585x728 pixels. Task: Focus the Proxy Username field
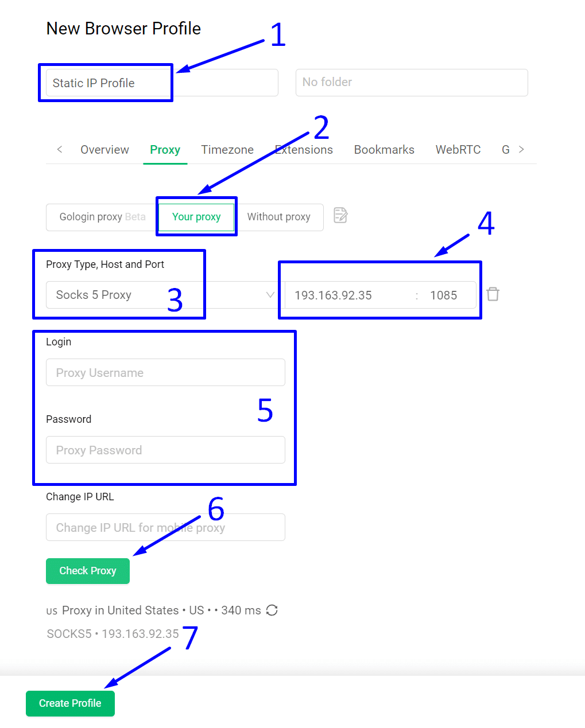pyautogui.click(x=165, y=372)
